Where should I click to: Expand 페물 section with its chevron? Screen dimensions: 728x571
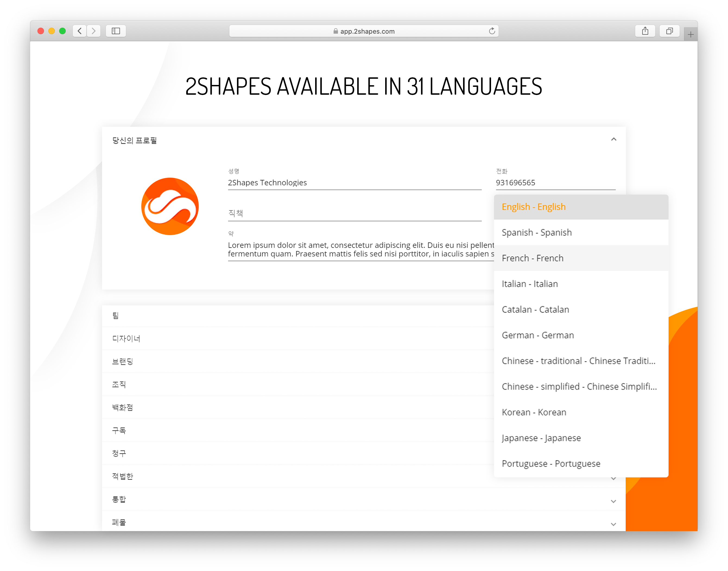click(613, 524)
